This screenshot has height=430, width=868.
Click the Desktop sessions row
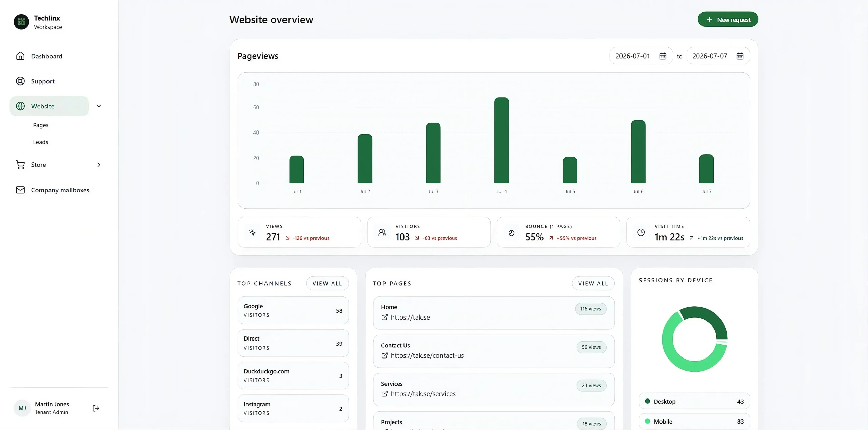click(x=694, y=401)
